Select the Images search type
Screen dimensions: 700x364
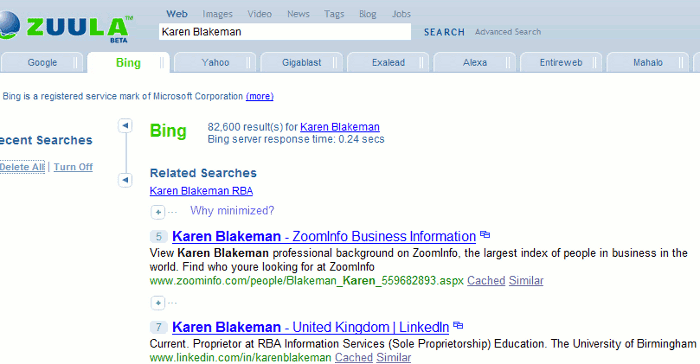[x=217, y=14]
